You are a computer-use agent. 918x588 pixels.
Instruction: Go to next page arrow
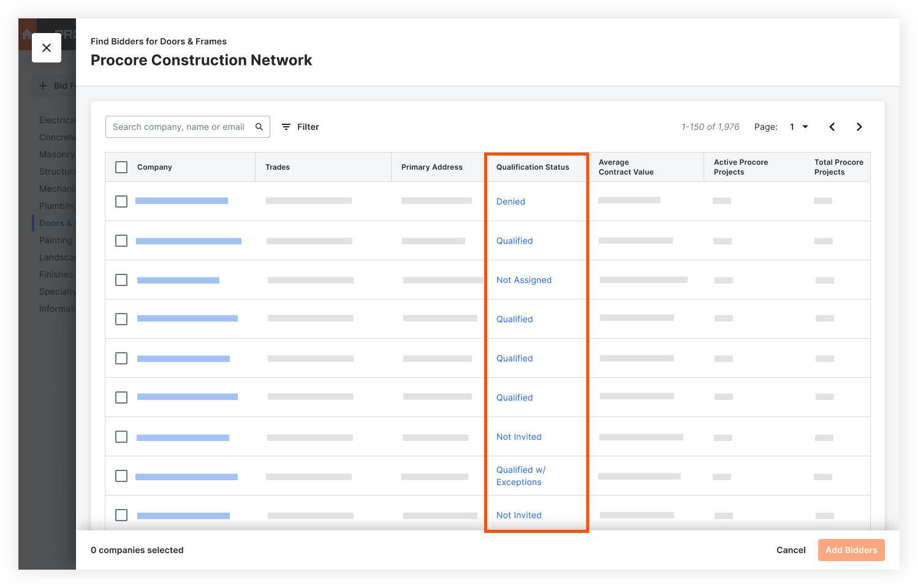click(x=859, y=127)
